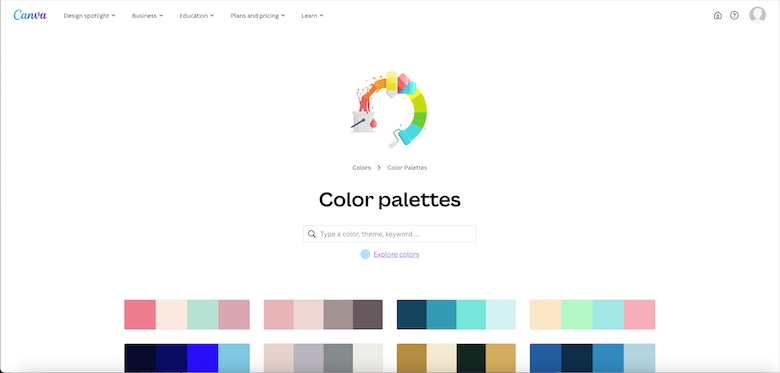Image resolution: width=780 pixels, height=373 pixels.
Task: Choose the pastel pink swatch after light aqua
Action: (640, 314)
